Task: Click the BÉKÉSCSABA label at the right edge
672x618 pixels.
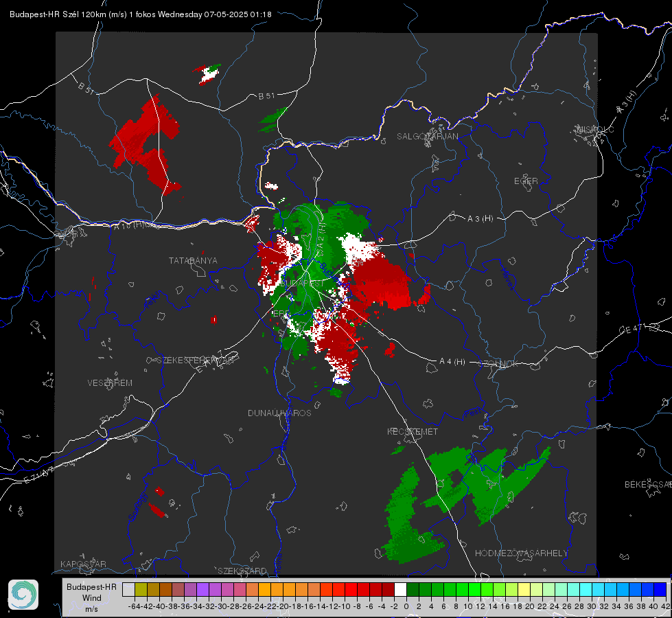Action: click(x=648, y=485)
